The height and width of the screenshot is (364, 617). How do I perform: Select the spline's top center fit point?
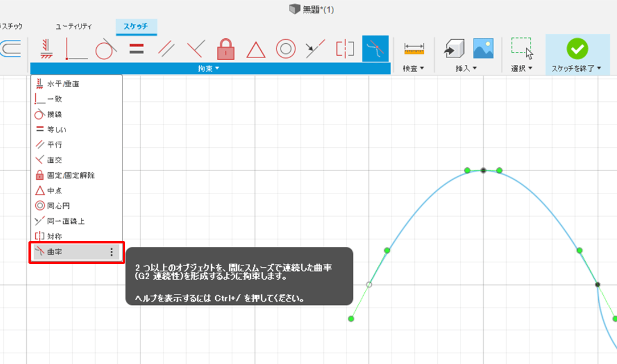coord(483,170)
